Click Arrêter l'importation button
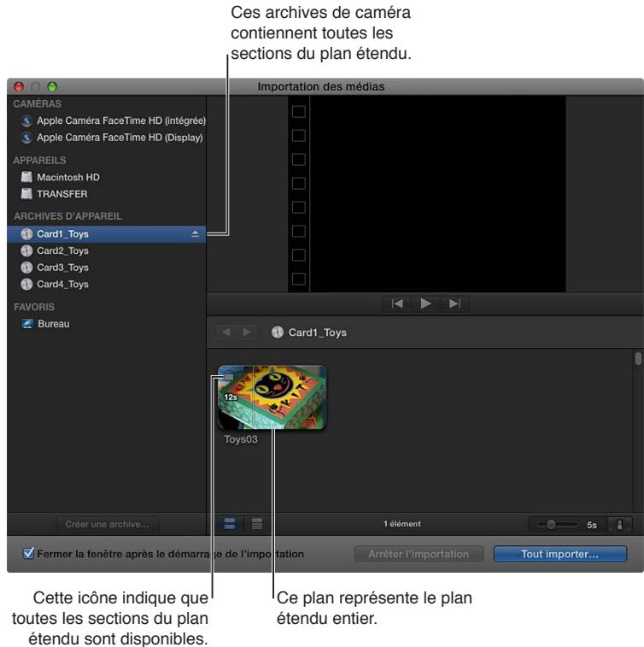 (x=419, y=554)
